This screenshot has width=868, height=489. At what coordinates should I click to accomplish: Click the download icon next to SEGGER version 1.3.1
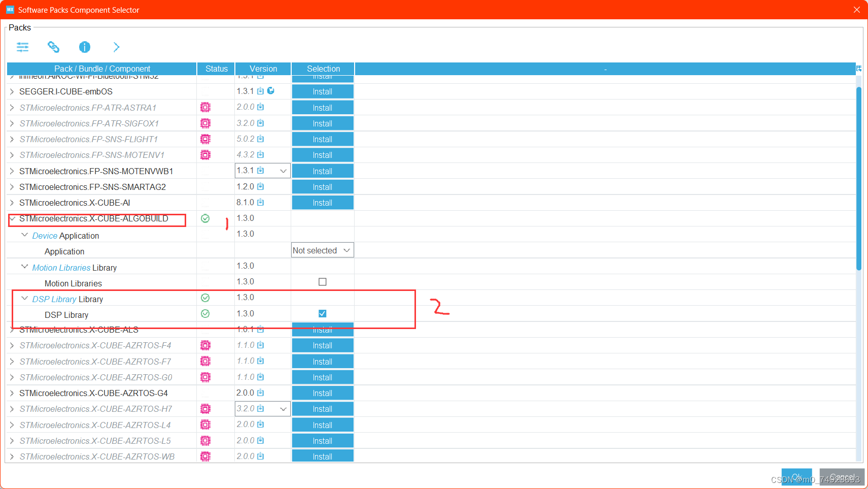click(260, 91)
